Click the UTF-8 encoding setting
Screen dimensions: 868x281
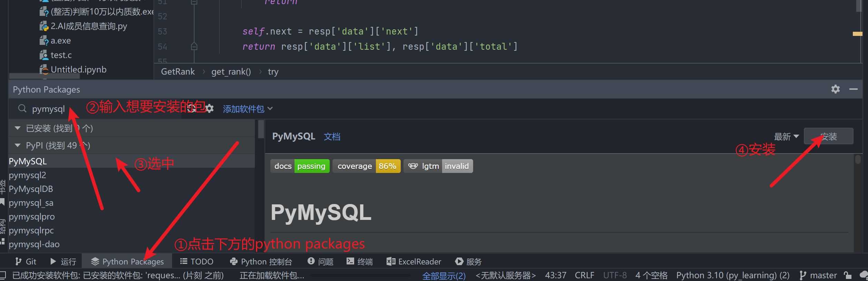point(615,275)
